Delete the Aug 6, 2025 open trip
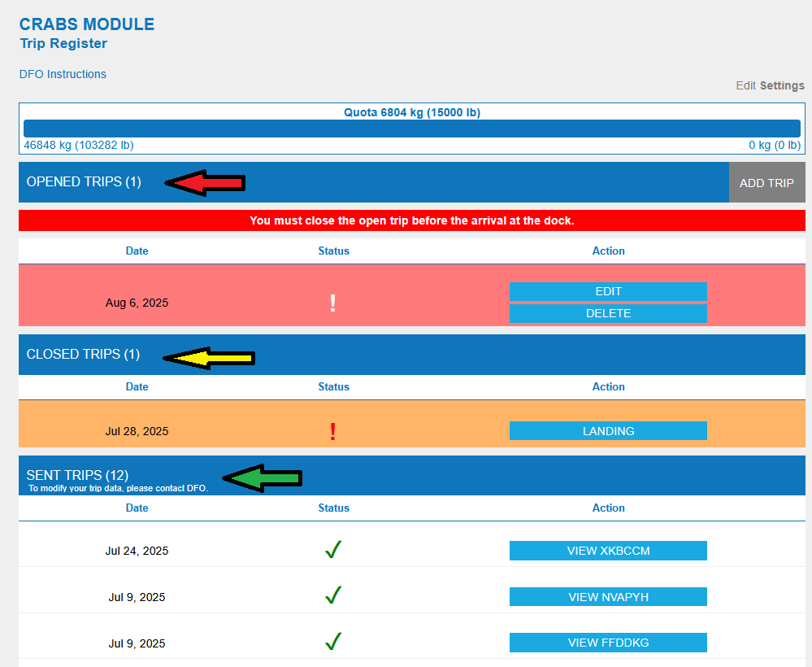812x667 pixels. click(x=608, y=313)
